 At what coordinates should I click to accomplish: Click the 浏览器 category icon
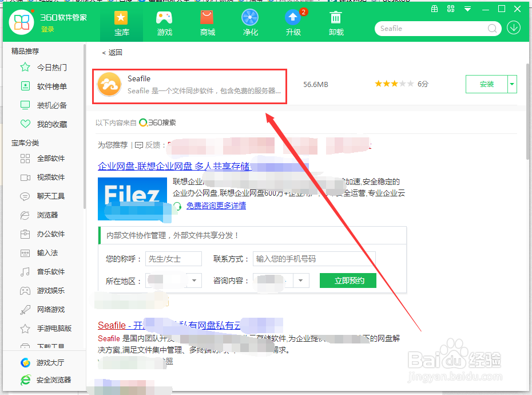point(25,215)
